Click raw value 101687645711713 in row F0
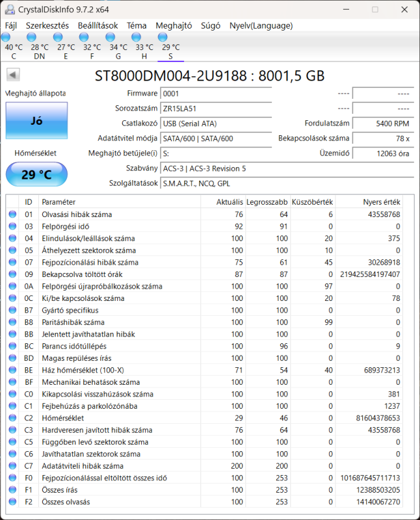 pyautogui.click(x=370, y=478)
